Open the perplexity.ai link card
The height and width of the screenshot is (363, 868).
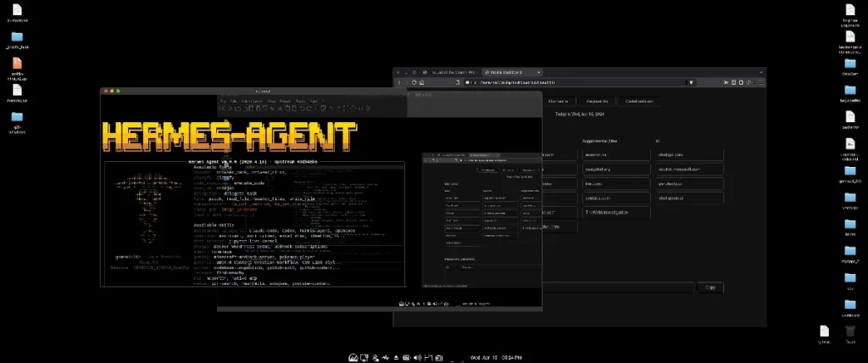pyautogui.click(x=689, y=184)
